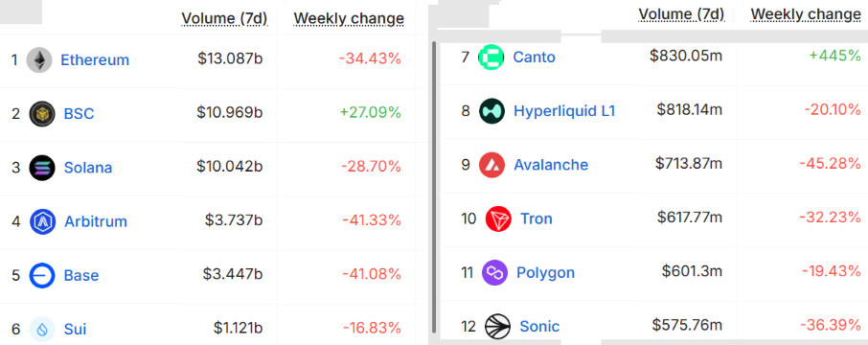Open the Ethereum chain link
The height and width of the screenshot is (345, 868).
(x=95, y=59)
